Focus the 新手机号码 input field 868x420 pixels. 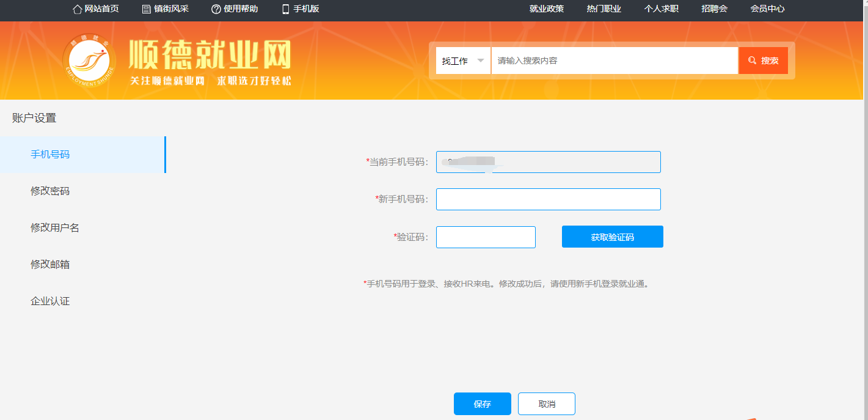tap(548, 199)
